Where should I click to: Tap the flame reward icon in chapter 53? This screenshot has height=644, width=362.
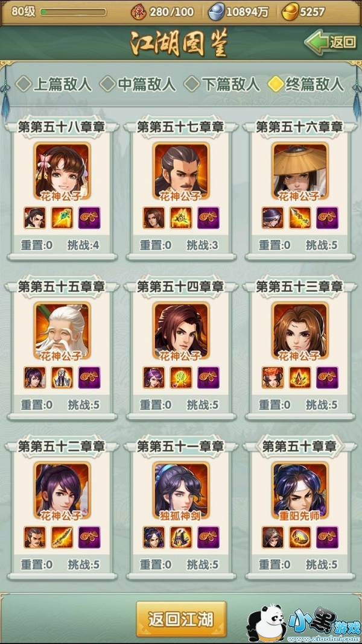pyautogui.click(x=300, y=377)
